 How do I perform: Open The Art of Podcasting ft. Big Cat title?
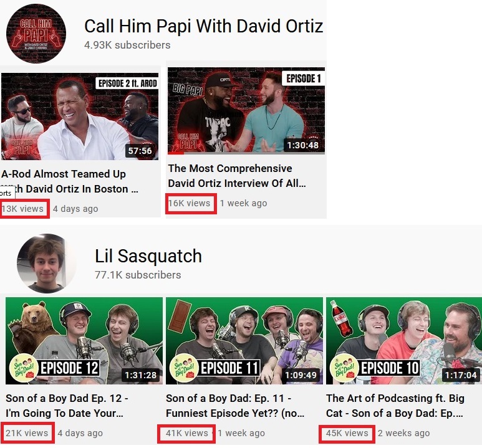pyautogui.click(x=395, y=406)
